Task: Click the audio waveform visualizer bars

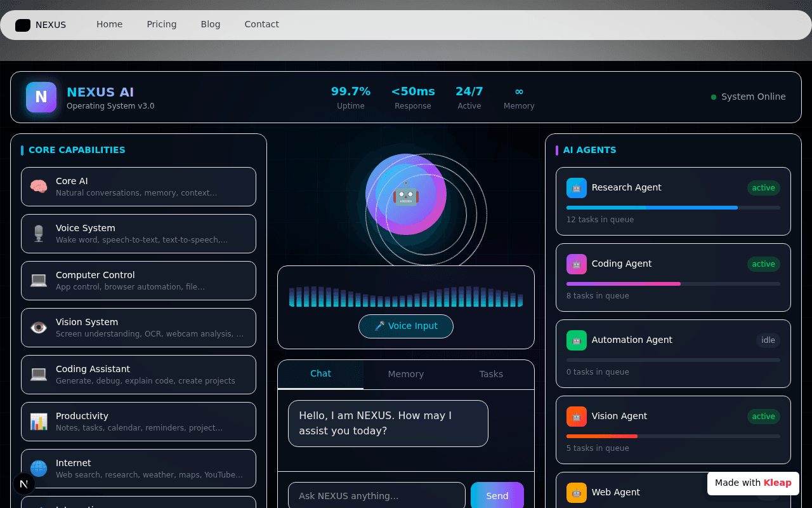Action: point(406,297)
